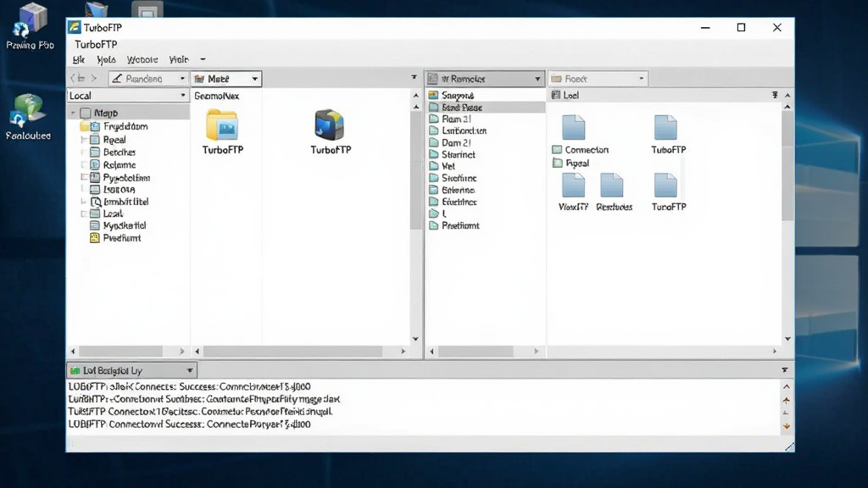Click the orange down arrow beside log
Screen dimensions: 868x488
tap(786, 426)
